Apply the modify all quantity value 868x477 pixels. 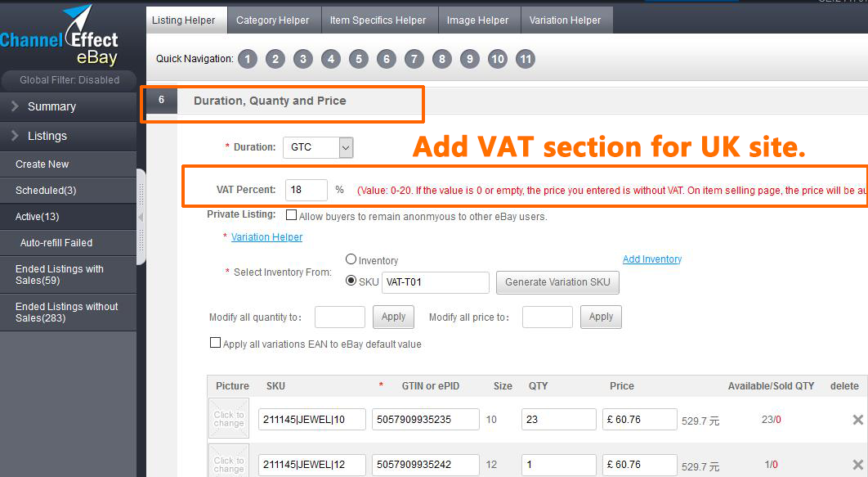coord(394,317)
